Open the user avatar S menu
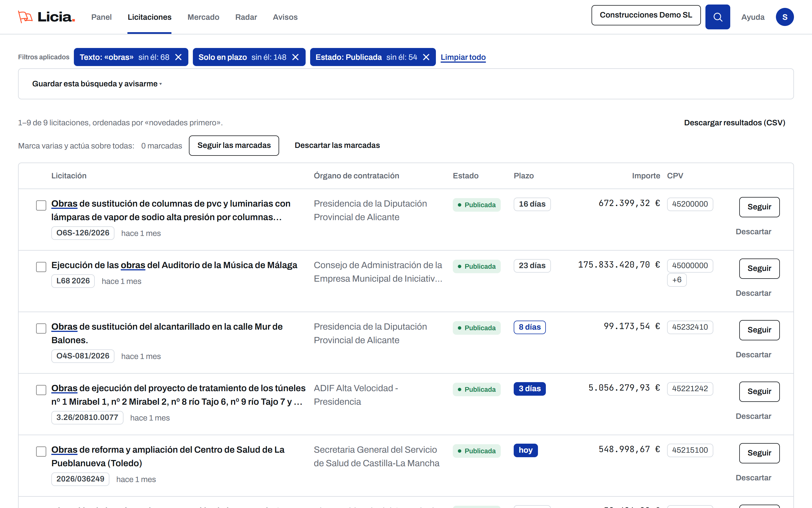Image resolution: width=812 pixels, height=508 pixels. click(x=784, y=17)
